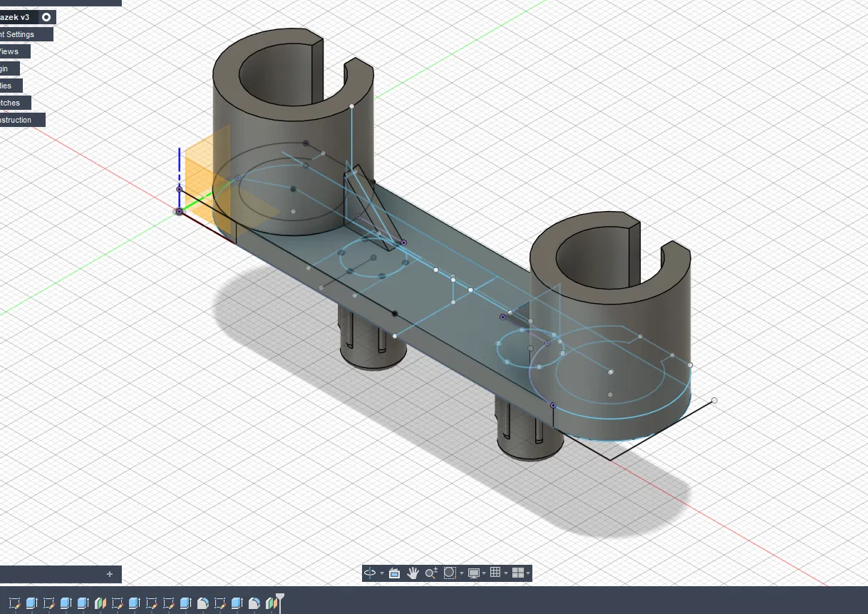Select the last mirror feature in timeline
This screenshot has height=614, width=868.
tap(271, 603)
